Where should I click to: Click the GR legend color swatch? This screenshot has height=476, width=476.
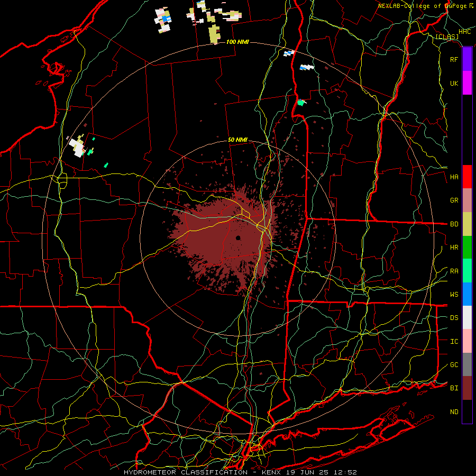click(467, 200)
